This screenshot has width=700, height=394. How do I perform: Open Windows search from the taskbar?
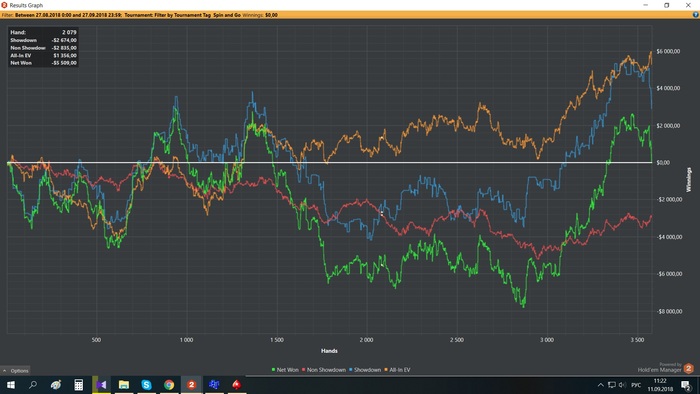pyautogui.click(x=33, y=385)
